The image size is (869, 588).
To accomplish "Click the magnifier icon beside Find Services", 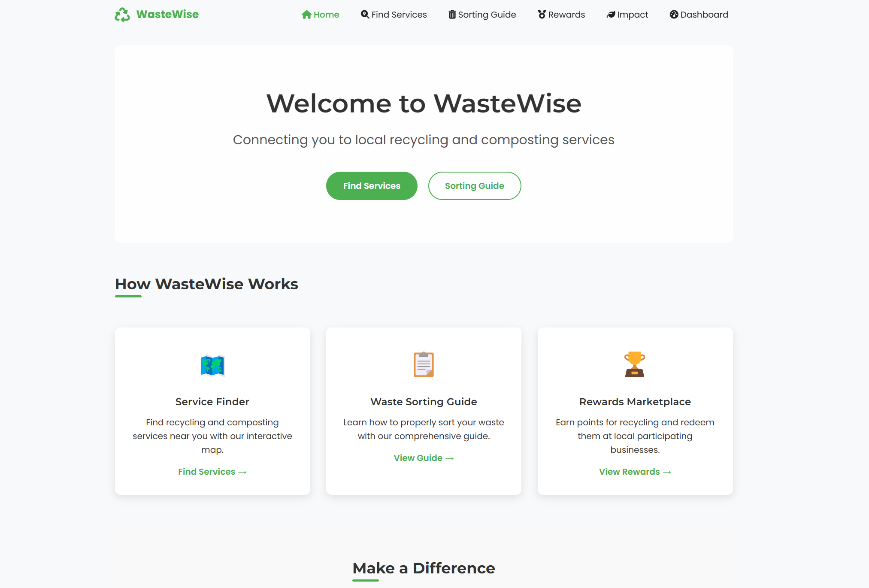I will (x=365, y=15).
